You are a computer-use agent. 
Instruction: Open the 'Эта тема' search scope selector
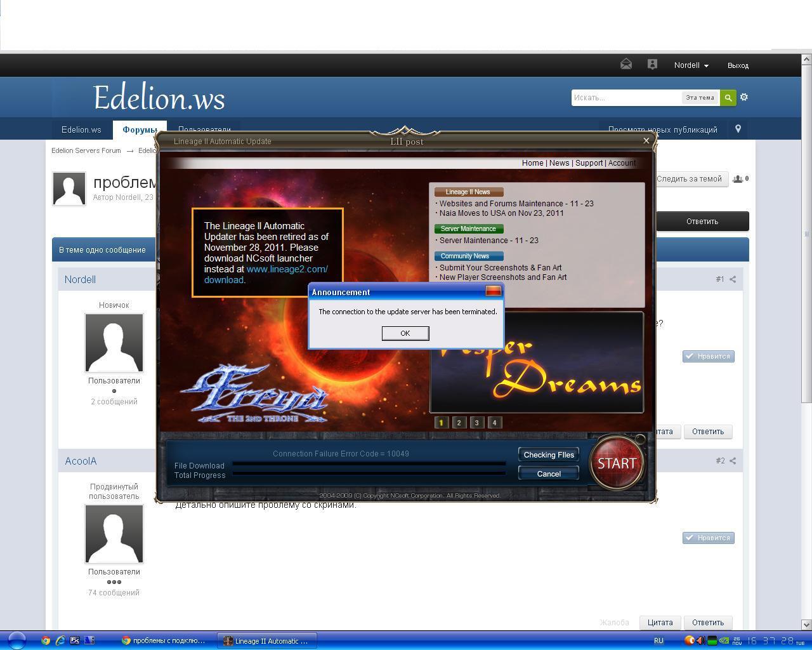pyautogui.click(x=700, y=98)
